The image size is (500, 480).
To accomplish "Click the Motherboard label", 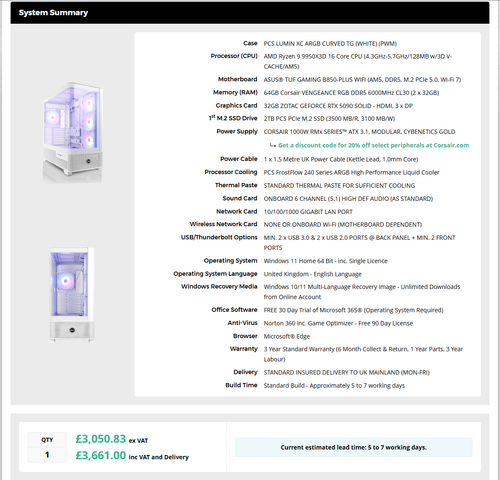I will pyautogui.click(x=237, y=79).
